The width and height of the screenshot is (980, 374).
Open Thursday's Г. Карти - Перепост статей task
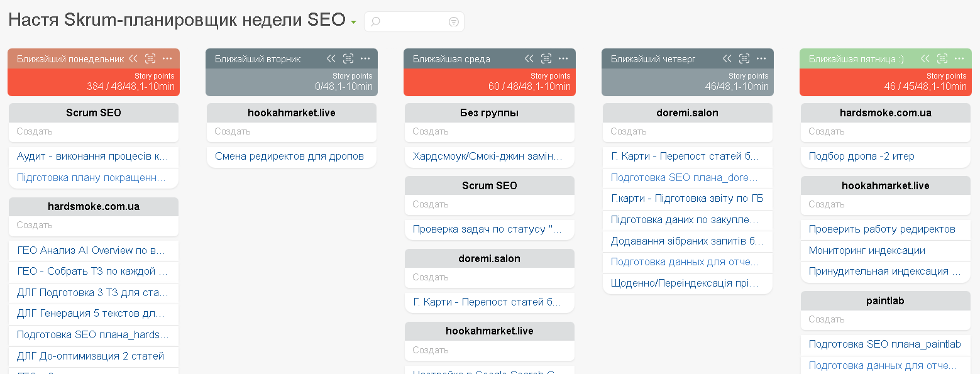(x=685, y=156)
